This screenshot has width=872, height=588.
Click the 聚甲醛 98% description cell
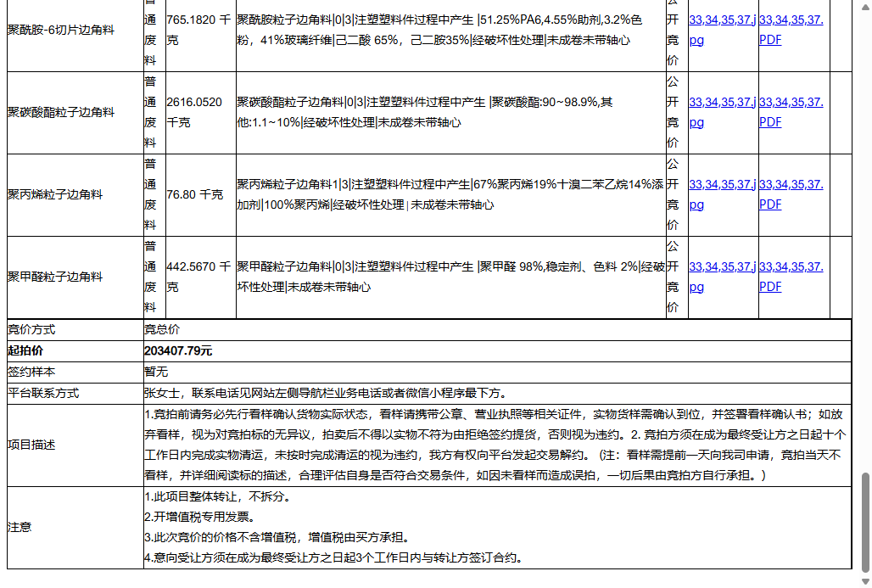[451, 277]
